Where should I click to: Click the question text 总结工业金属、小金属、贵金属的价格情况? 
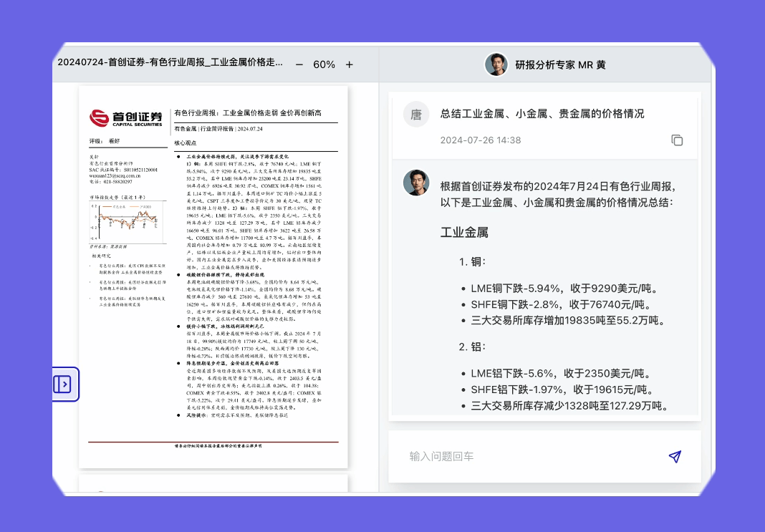coord(542,114)
